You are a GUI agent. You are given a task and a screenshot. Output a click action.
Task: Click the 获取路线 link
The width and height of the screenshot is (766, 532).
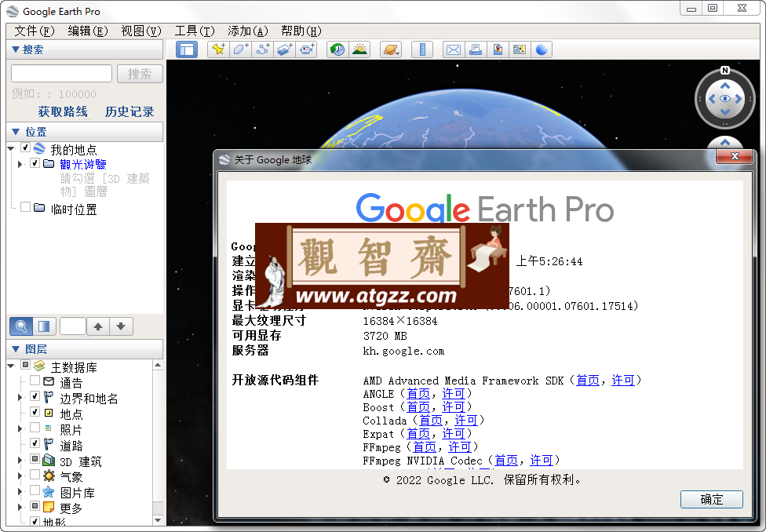coord(63,111)
